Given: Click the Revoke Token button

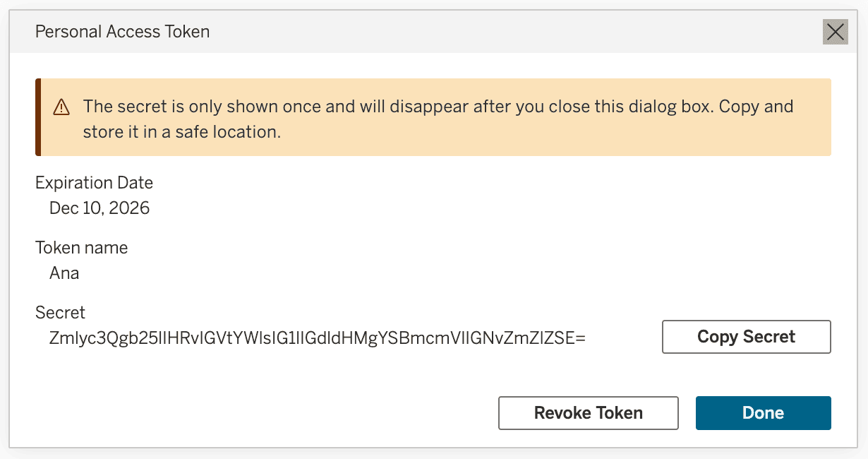Looking at the screenshot, I should 588,413.
